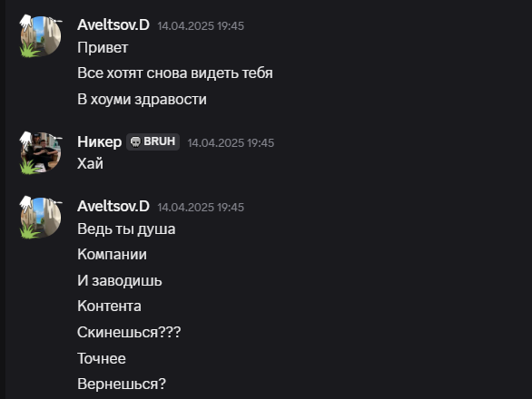
Task: Click Никер's profile avatar
Action: pyautogui.click(x=41, y=152)
